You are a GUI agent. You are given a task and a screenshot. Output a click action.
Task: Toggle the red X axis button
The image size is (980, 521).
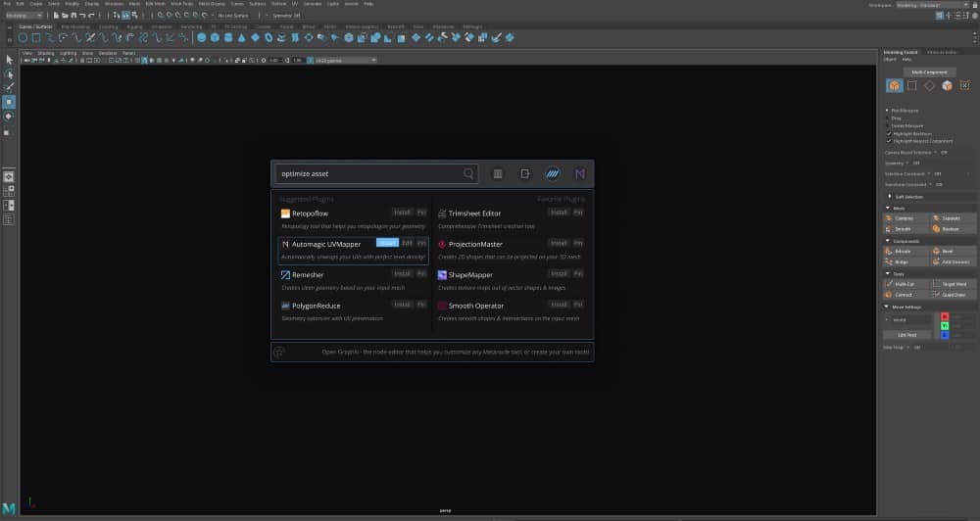[x=945, y=316]
